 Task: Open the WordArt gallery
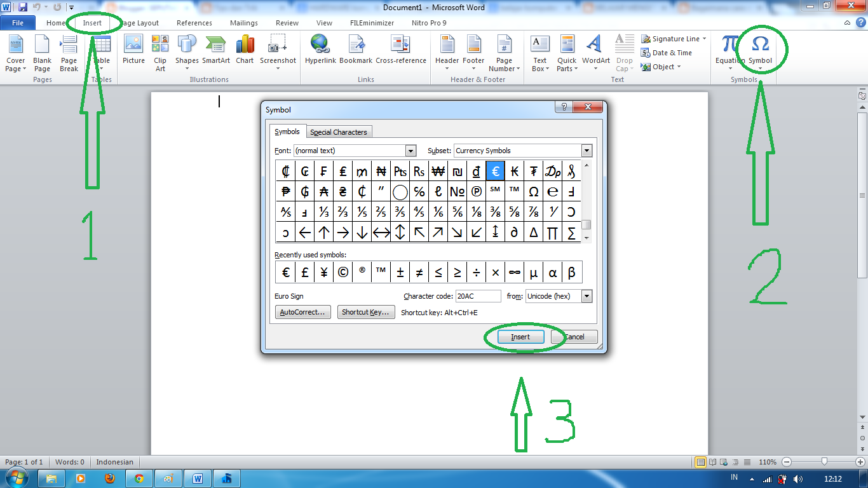[x=595, y=53]
